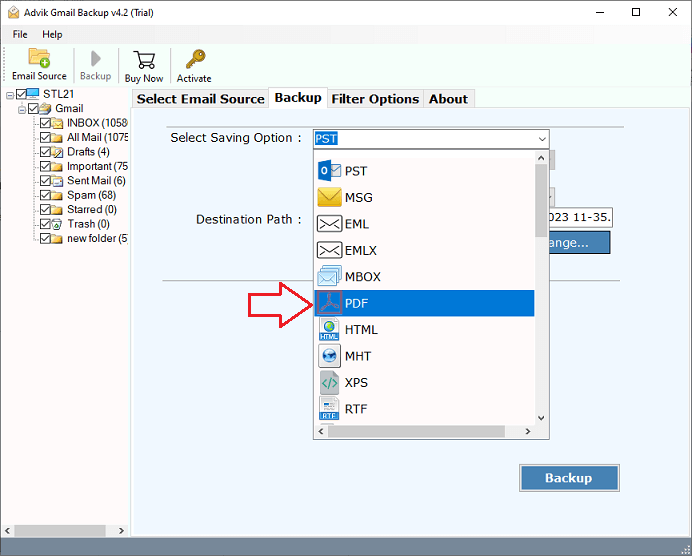
Task: Uncheck the Starred (0) checkbox
Action: (x=45, y=209)
